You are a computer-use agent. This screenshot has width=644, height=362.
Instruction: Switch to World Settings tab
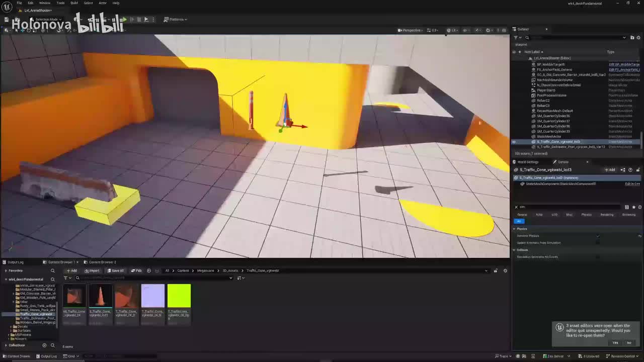tap(527, 162)
